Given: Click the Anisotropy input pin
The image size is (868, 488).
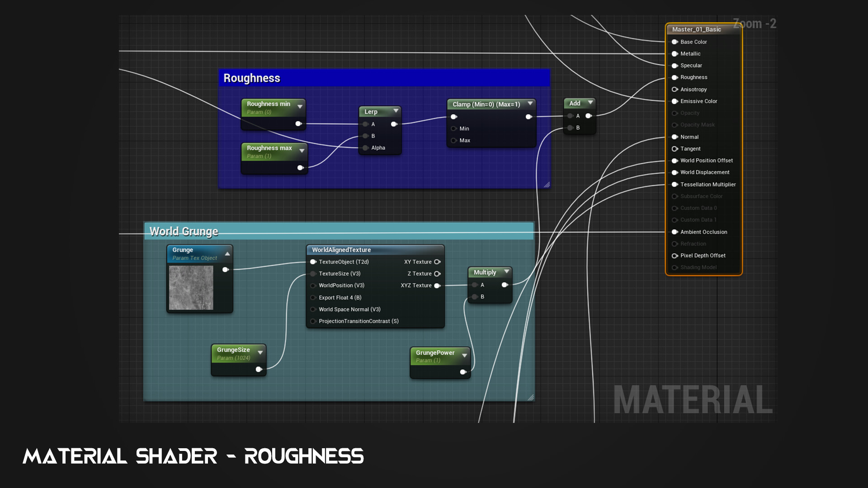Looking at the screenshot, I should [675, 89].
